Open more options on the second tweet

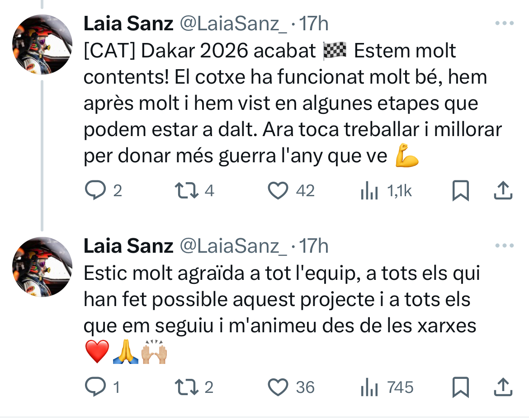[x=505, y=246]
